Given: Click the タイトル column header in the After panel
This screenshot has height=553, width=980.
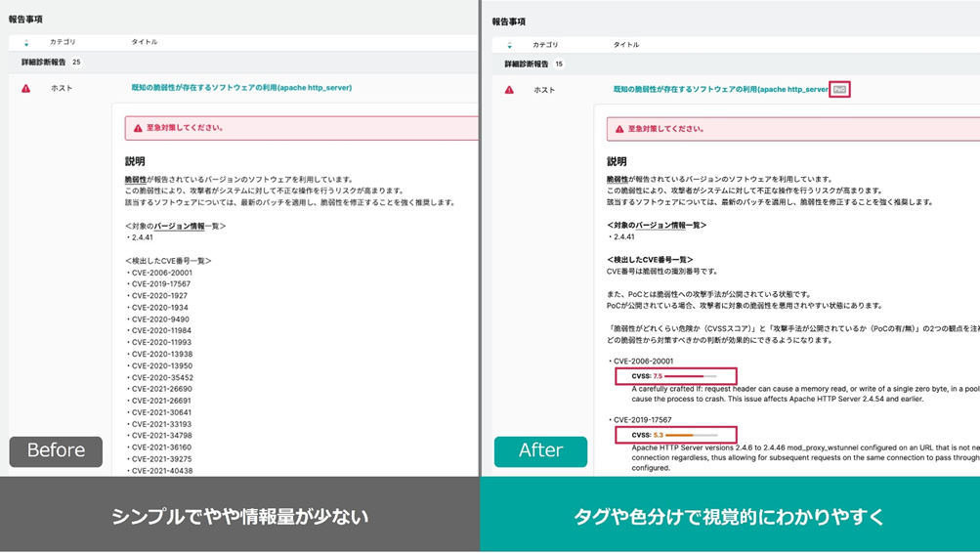Looking at the screenshot, I should [626, 45].
